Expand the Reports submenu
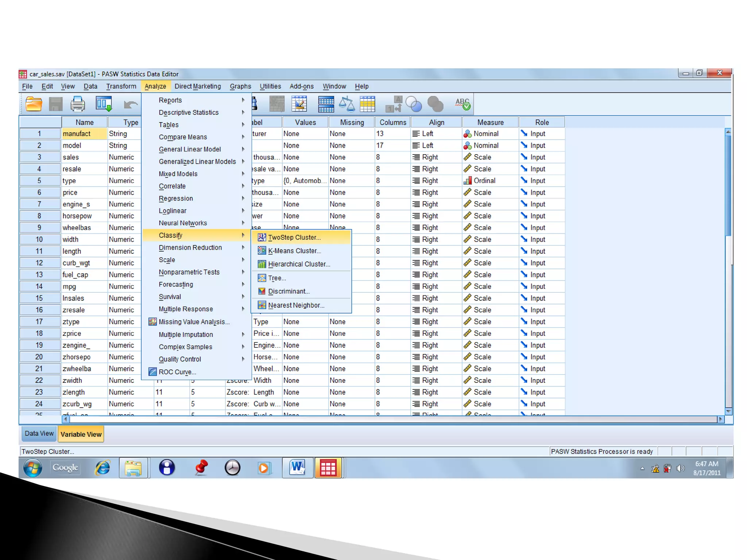This screenshot has height=560, width=747. [197, 100]
